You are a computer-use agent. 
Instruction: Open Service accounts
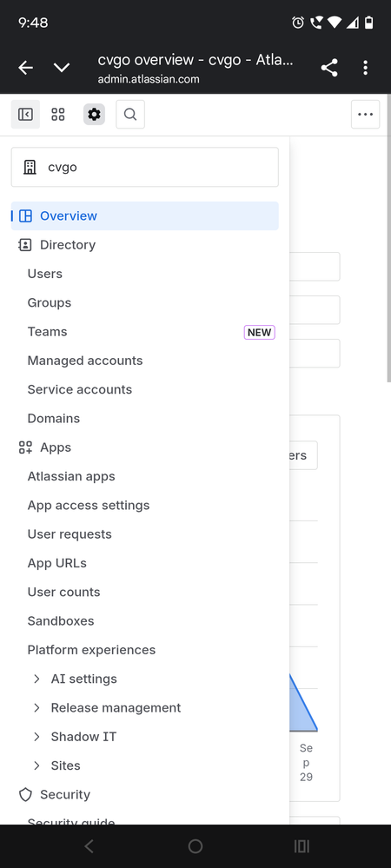point(144,389)
